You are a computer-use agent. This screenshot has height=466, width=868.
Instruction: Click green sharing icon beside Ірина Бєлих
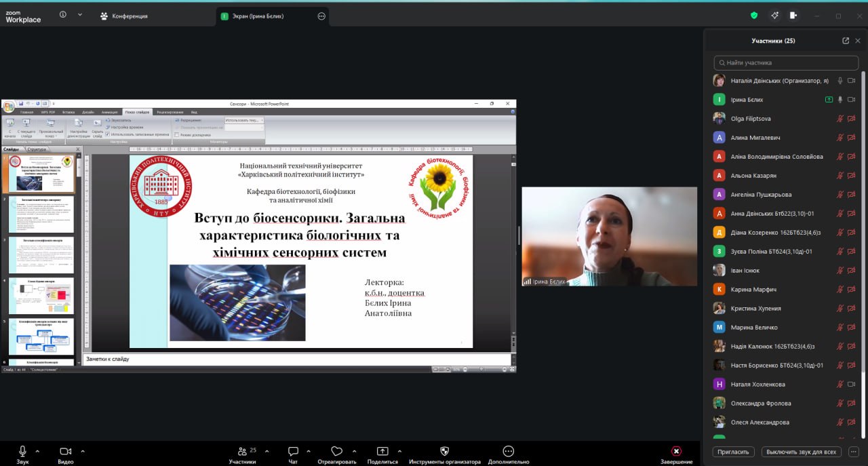click(829, 100)
